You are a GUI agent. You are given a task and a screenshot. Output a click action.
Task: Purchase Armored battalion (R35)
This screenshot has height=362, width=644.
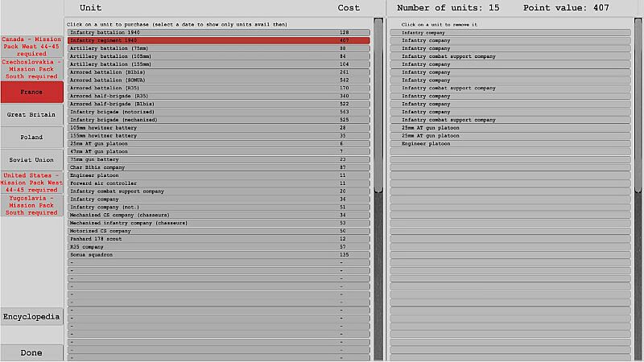point(218,88)
